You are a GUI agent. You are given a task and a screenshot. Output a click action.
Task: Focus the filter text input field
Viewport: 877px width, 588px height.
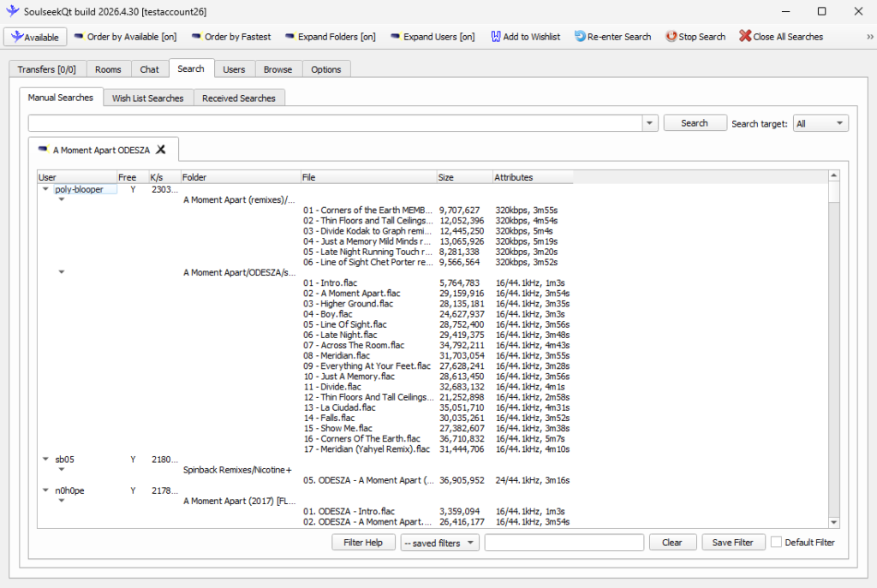pyautogui.click(x=564, y=543)
